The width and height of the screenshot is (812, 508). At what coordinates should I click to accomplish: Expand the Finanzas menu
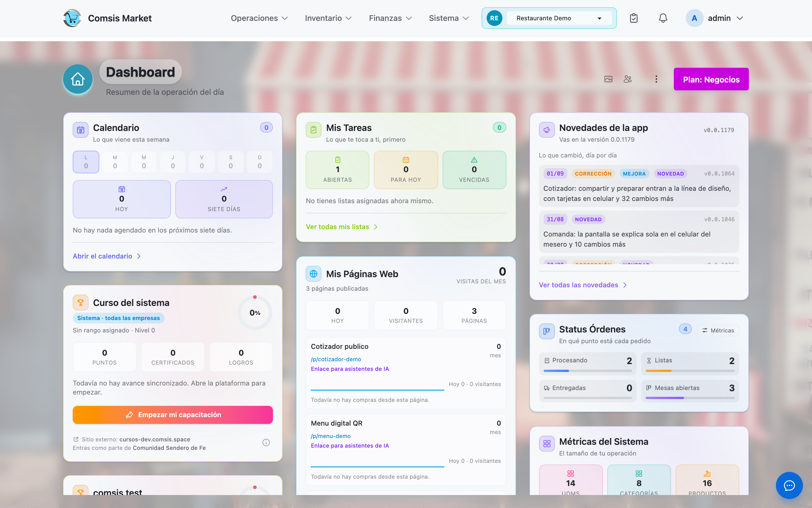(390, 18)
